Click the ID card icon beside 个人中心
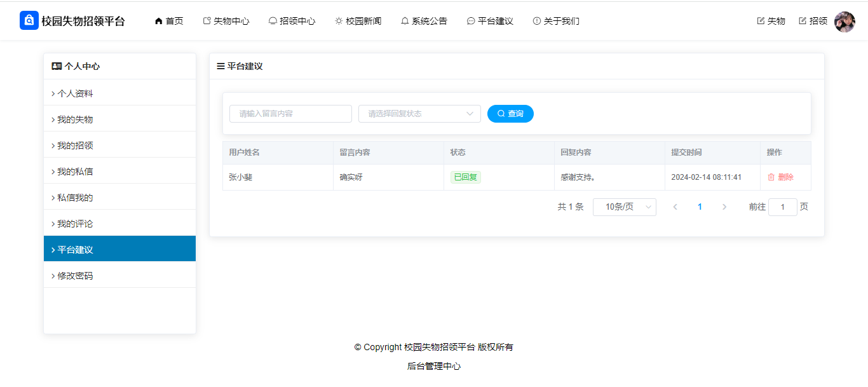This screenshot has width=868, height=387. (x=57, y=66)
